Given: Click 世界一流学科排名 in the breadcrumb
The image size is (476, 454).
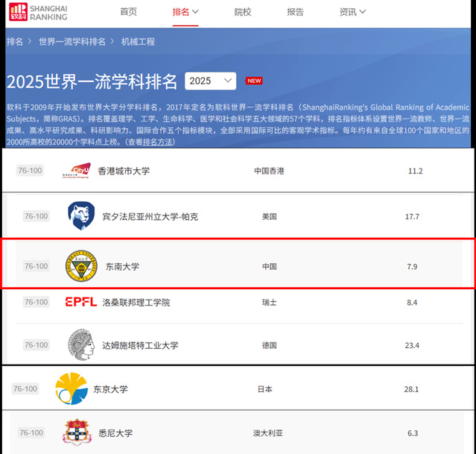Looking at the screenshot, I should pyautogui.click(x=72, y=42).
